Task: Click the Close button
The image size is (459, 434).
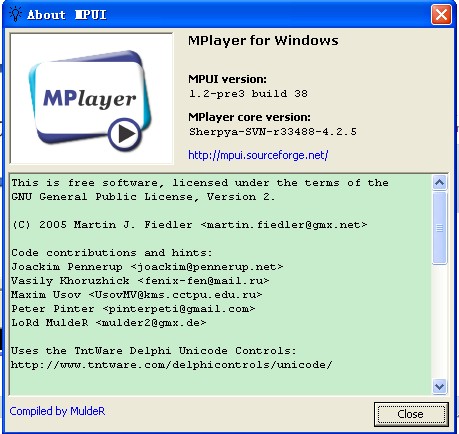Action: (411, 414)
